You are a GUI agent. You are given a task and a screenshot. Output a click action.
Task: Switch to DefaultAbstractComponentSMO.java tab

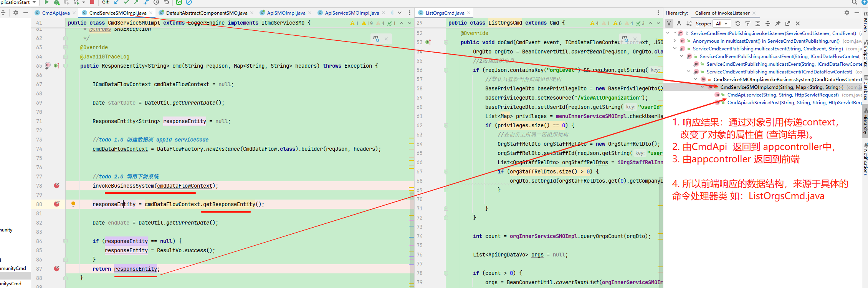tap(207, 13)
